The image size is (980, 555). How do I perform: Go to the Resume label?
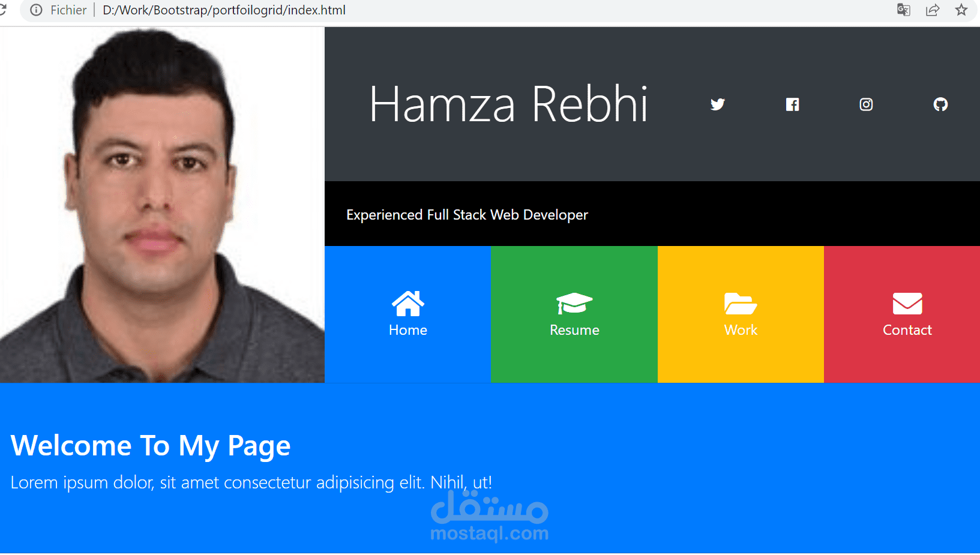pos(574,330)
